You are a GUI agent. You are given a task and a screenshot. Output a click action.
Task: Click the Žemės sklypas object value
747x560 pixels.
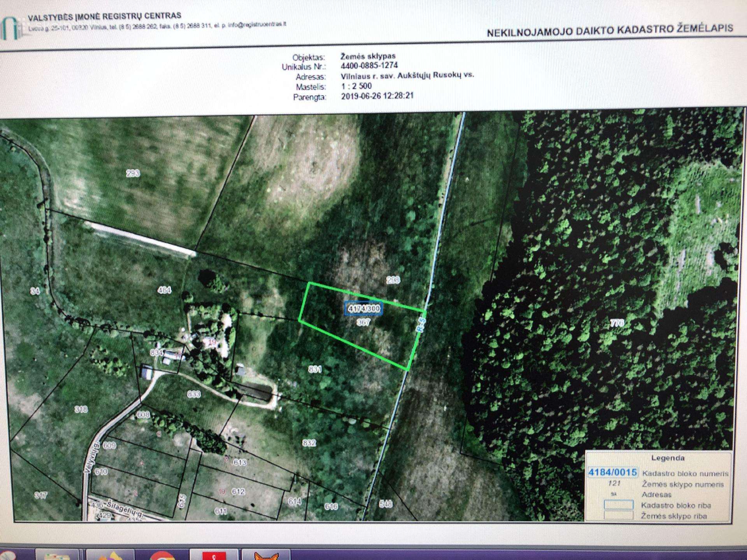pyautogui.click(x=368, y=56)
